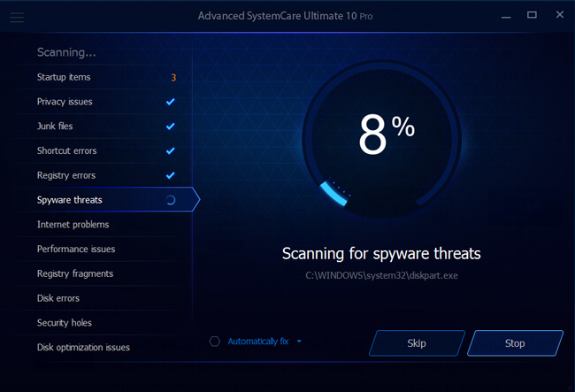Screen dimensions: 575x392
Task: Click the Scanning for spyware threats heading
Action: click(381, 253)
